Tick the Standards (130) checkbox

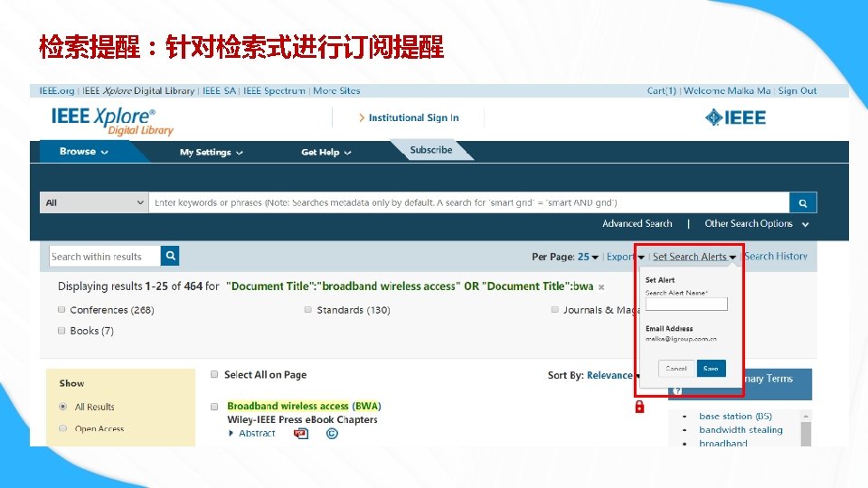pos(307,310)
